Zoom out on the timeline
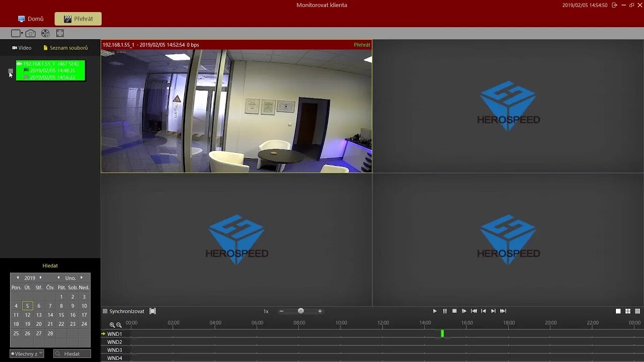The height and width of the screenshot is (362, 644). pyautogui.click(x=119, y=325)
